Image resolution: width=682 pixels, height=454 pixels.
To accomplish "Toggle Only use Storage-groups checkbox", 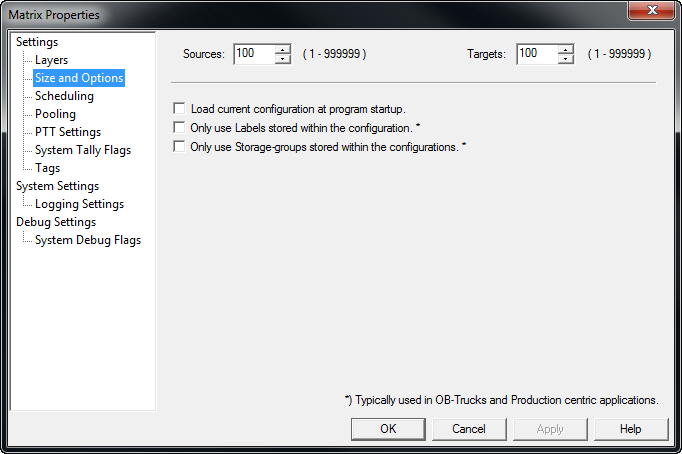I will (180, 146).
